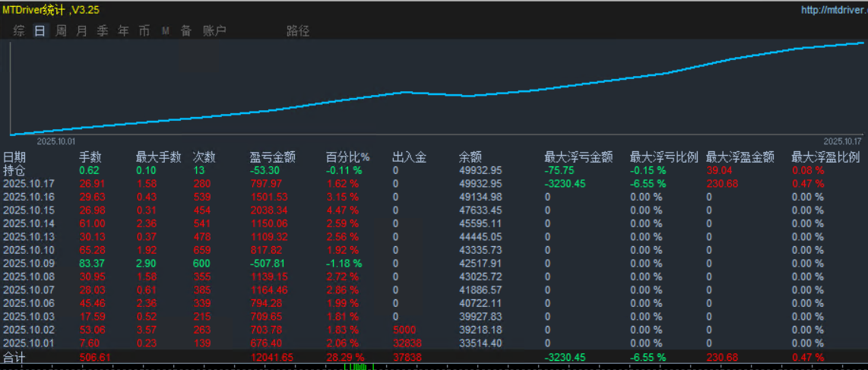This screenshot has width=868, height=370.
Task: Click the -53.30 open position loss
Action: (x=265, y=170)
